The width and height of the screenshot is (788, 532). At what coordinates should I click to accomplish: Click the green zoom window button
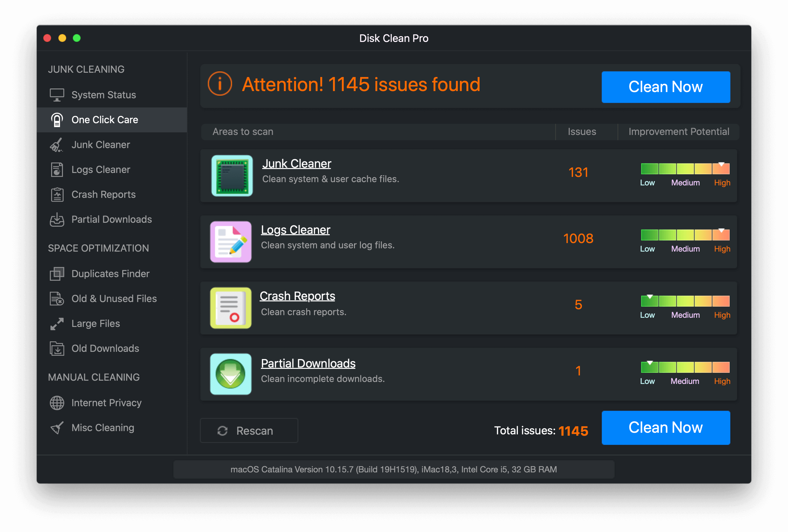(x=77, y=38)
